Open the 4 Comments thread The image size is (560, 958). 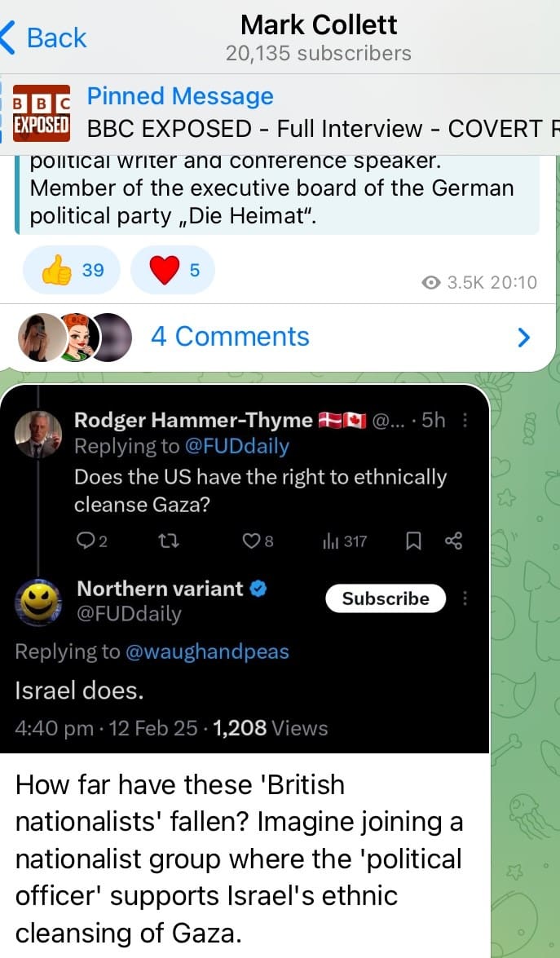pos(230,336)
